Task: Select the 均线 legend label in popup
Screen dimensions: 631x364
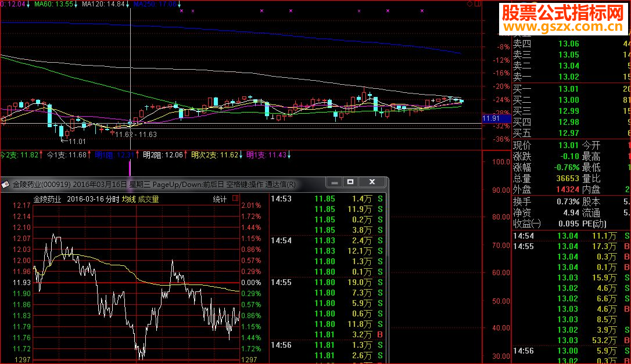Action: point(128,199)
